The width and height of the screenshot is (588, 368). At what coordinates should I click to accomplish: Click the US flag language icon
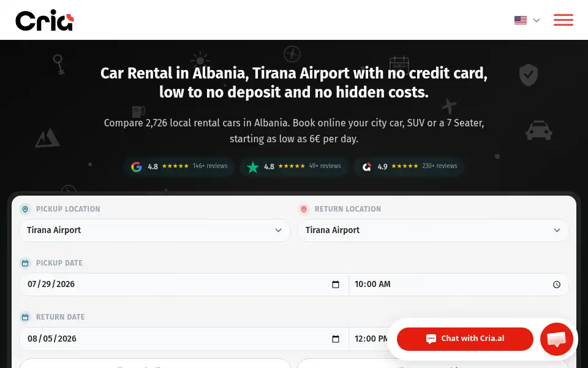(521, 20)
